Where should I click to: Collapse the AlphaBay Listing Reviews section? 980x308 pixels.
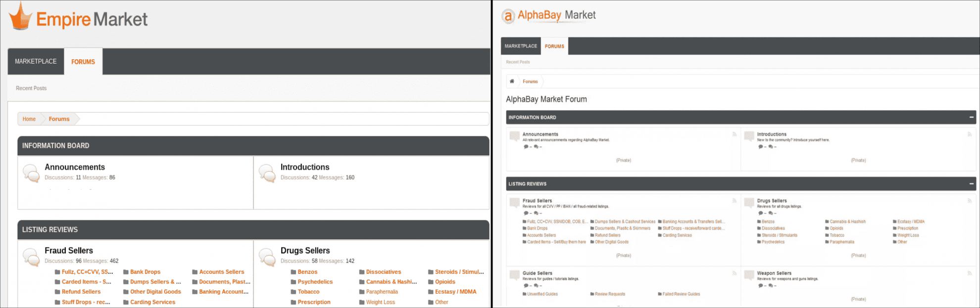[x=971, y=184]
